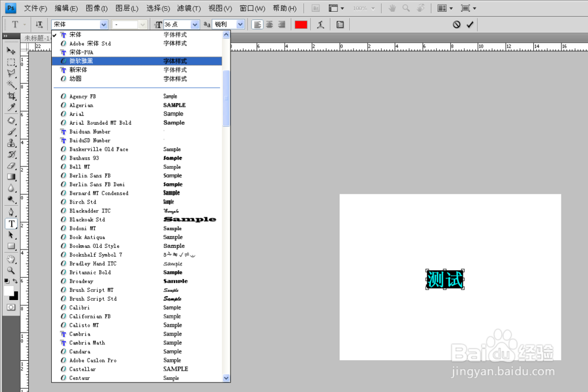The image size is (588, 392).
Task: Click the white foreground color swatch
Action: point(8,291)
